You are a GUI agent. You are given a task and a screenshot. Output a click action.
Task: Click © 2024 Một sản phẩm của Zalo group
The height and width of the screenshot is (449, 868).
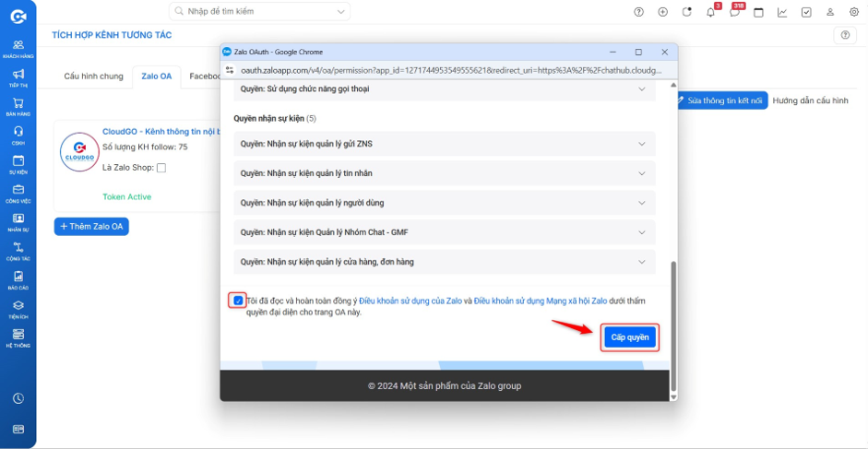click(x=445, y=386)
